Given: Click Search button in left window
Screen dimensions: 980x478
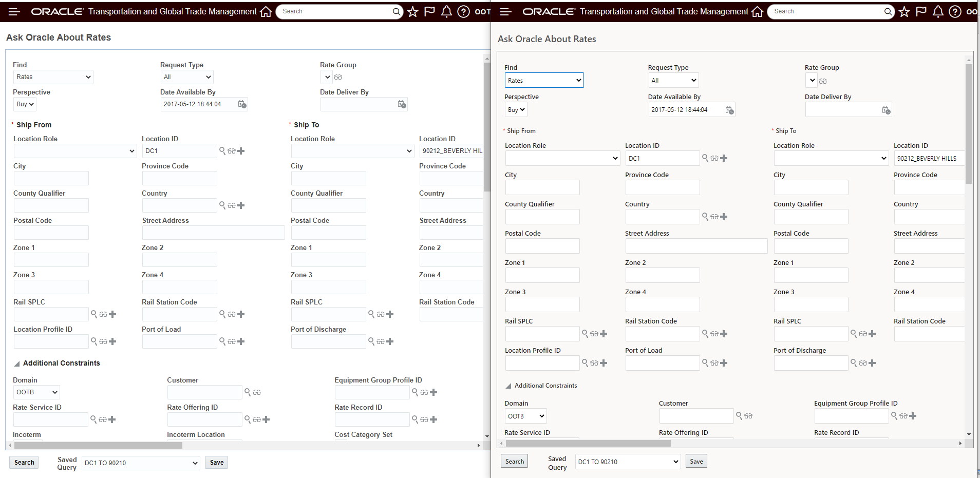Looking at the screenshot, I should pos(24,463).
